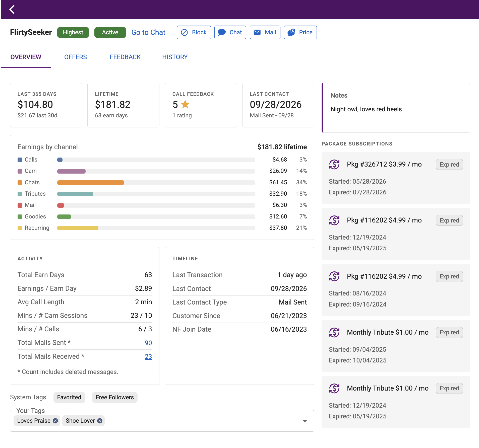Click the Last Contact Type 'Mail Sent' value
This screenshot has width=479, height=448.
pyautogui.click(x=293, y=302)
